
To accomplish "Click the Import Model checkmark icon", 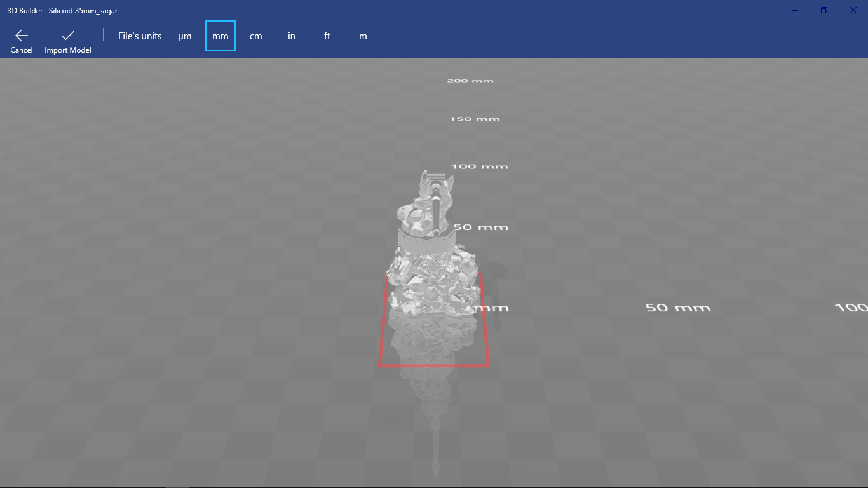I will pos(68,36).
